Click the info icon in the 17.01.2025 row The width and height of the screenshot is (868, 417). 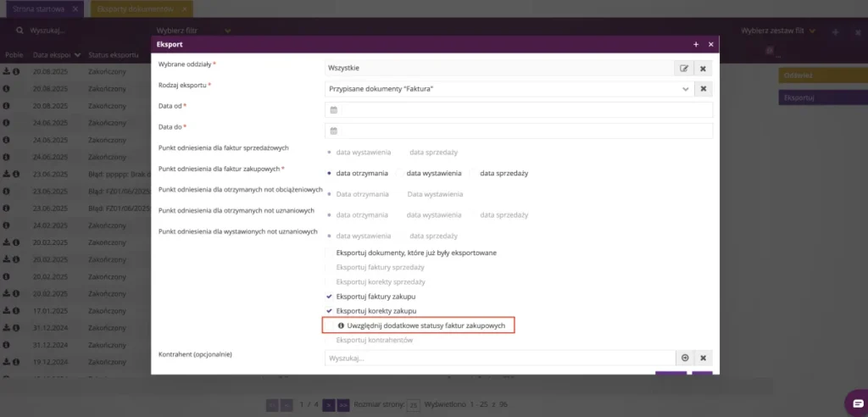pyautogui.click(x=16, y=310)
